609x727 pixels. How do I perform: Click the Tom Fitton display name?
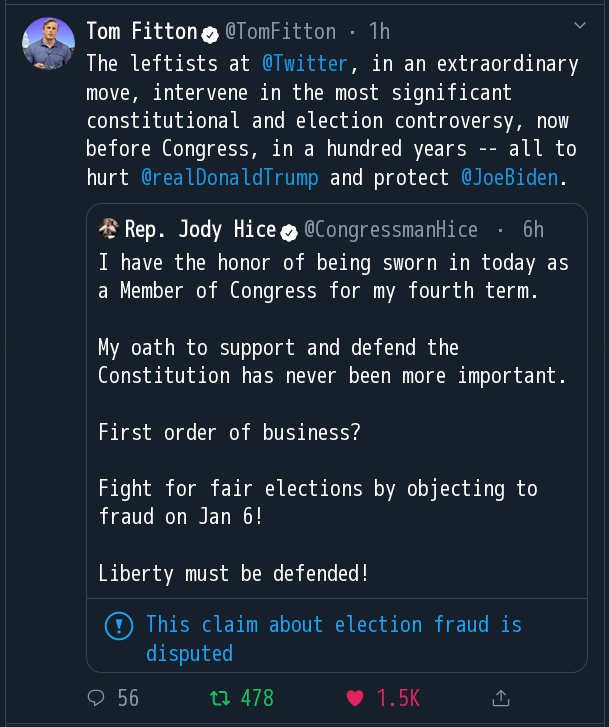140,32
